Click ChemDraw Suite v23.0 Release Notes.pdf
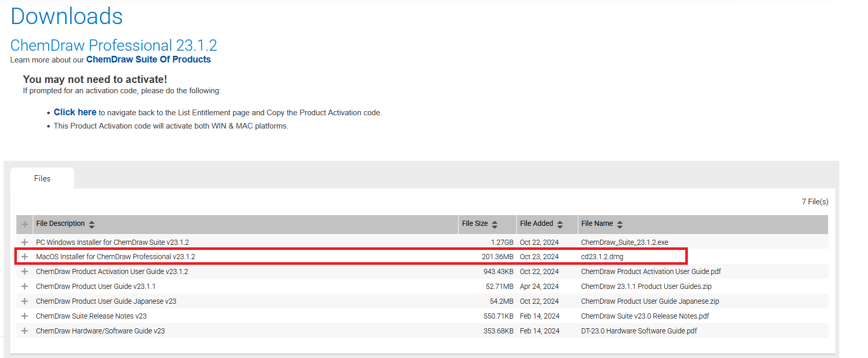868x358 pixels. 645,316
